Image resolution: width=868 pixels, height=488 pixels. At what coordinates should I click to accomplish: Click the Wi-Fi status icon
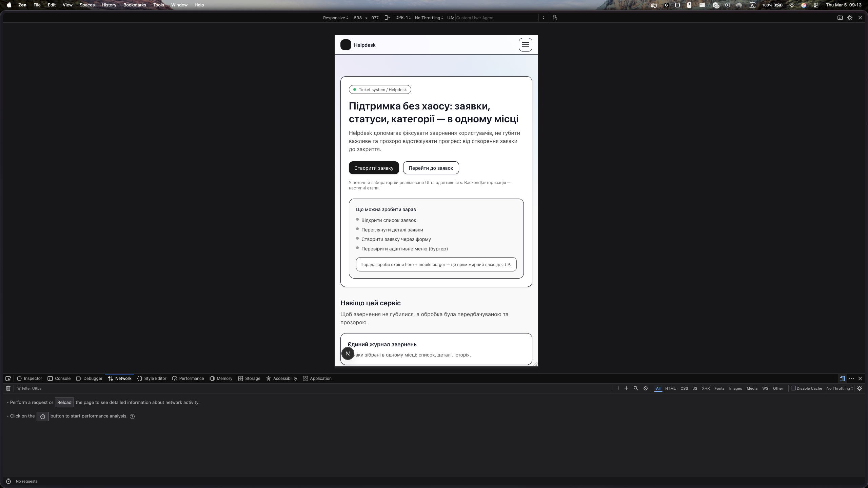point(792,5)
